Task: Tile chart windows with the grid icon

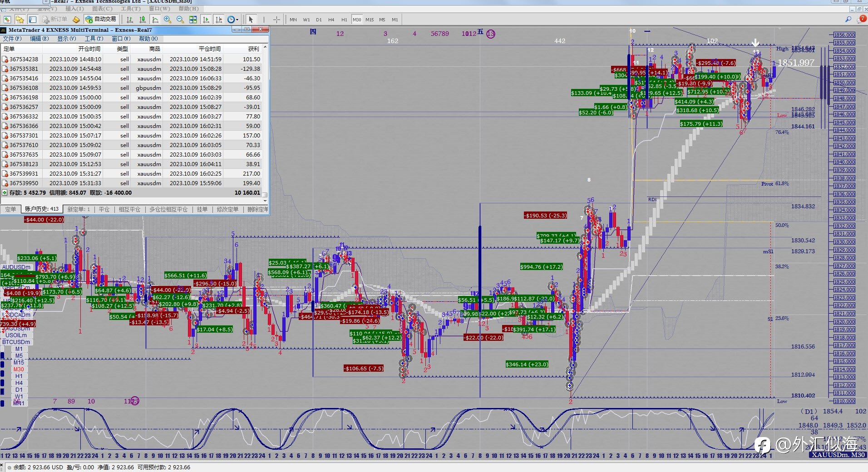Action: click(x=193, y=20)
